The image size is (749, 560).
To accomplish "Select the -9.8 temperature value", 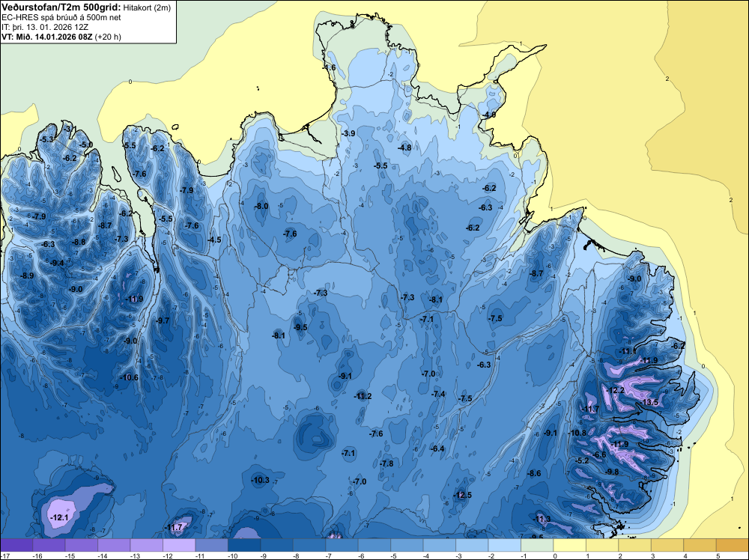I will pos(612,472).
